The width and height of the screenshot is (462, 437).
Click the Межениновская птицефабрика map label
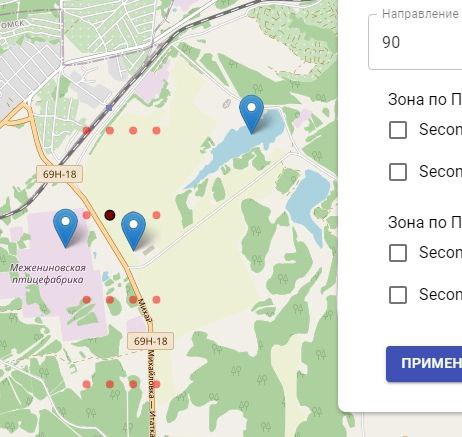[48, 274]
